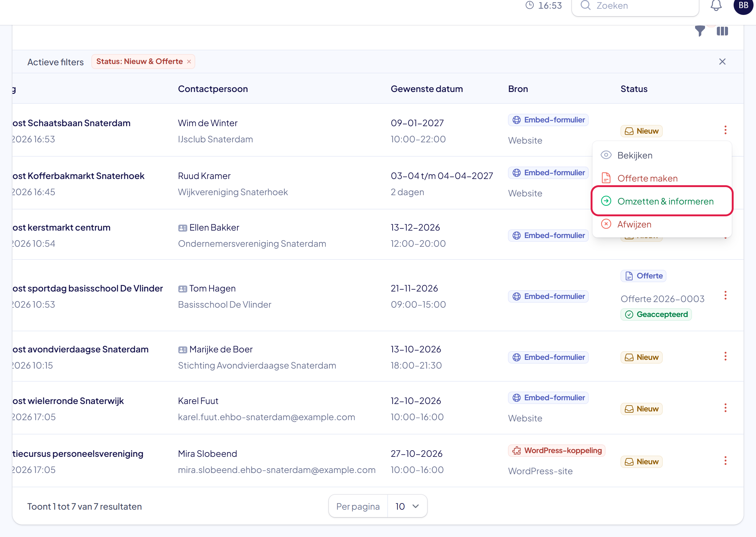Sort by the Bron column header
This screenshot has height=537, width=756.
coord(518,89)
